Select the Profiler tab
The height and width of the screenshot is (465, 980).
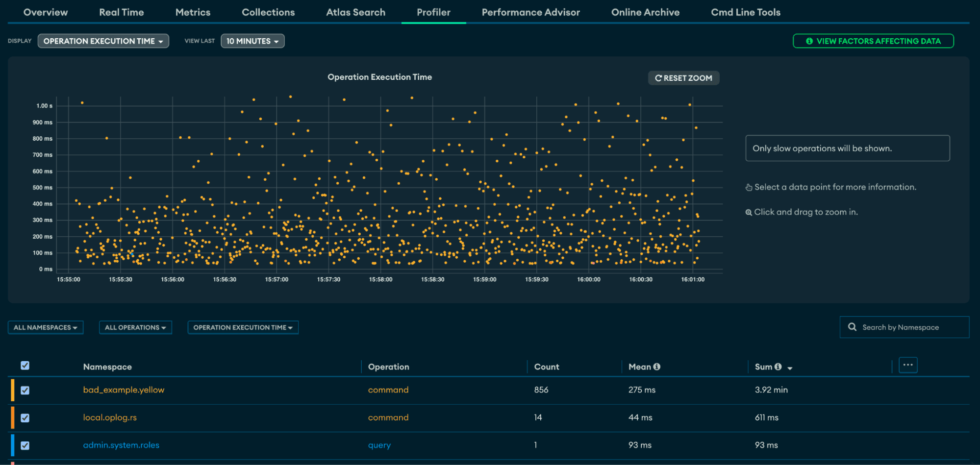tap(433, 12)
